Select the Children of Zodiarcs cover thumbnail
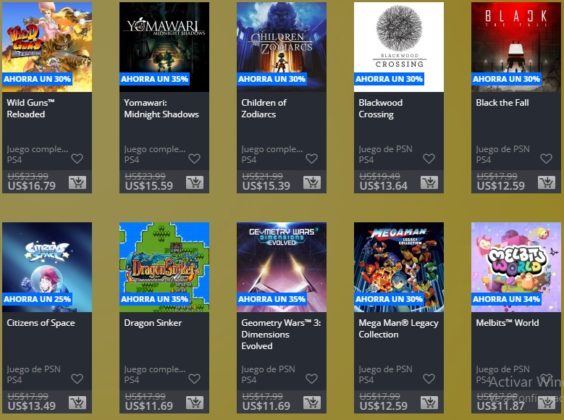Image resolution: width=564 pixels, height=420 pixels. point(282,47)
